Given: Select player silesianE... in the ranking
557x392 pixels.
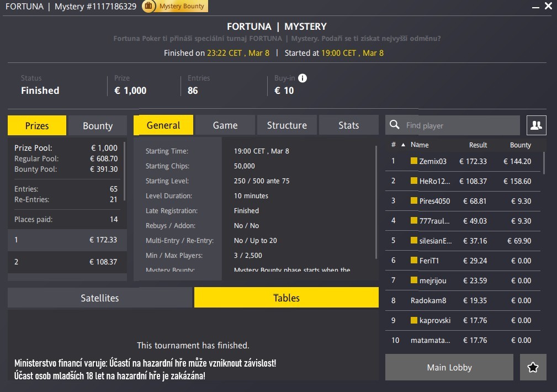Looking at the screenshot, I should 463,241.
